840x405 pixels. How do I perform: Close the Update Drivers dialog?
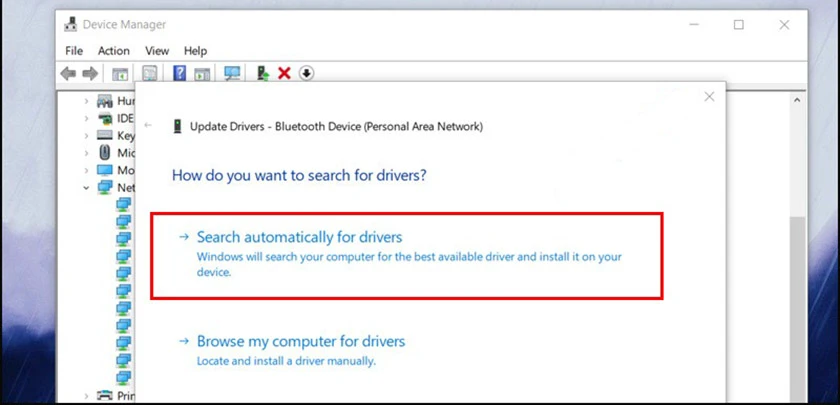click(x=709, y=96)
